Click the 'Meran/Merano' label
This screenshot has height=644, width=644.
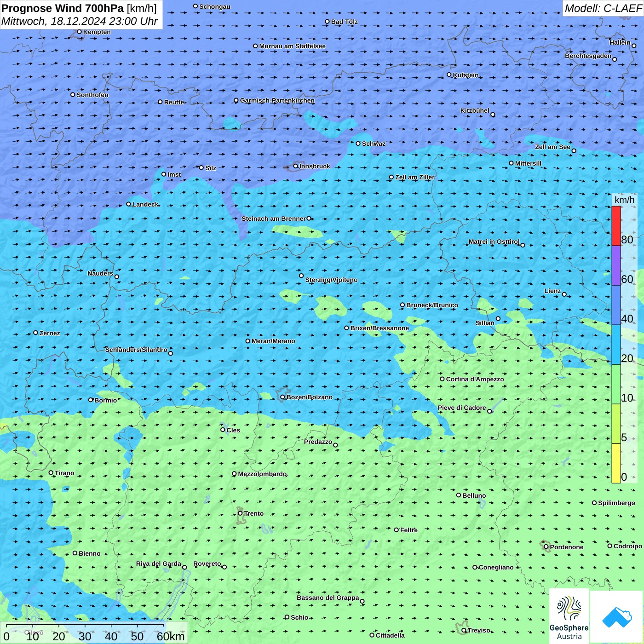(273, 341)
